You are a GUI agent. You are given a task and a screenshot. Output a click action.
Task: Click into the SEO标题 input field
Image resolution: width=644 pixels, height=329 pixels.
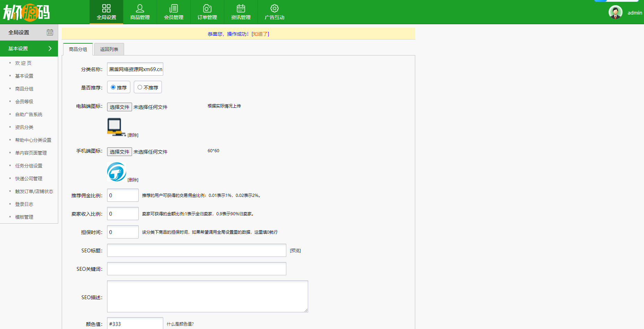click(x=196, y=250)
